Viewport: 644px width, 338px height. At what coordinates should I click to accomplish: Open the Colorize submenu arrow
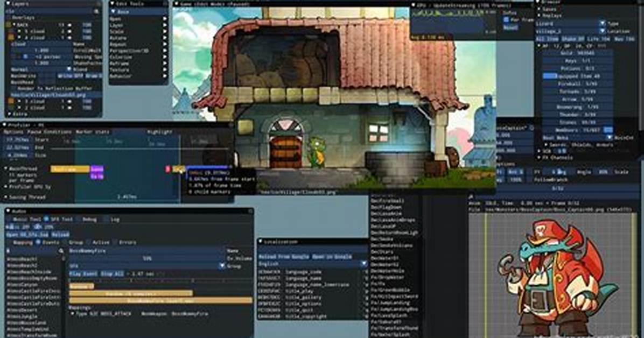(165, 57)
